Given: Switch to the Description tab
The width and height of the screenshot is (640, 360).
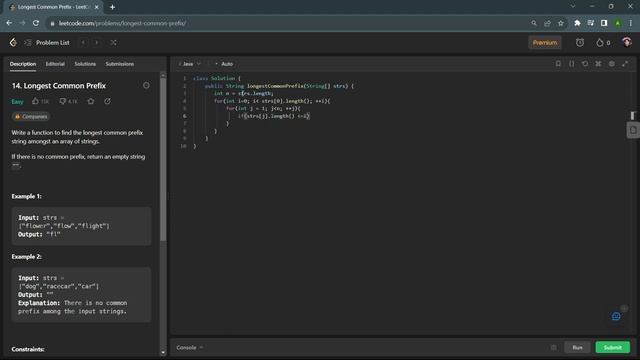Looking at the screenshot, I should 23,64.
